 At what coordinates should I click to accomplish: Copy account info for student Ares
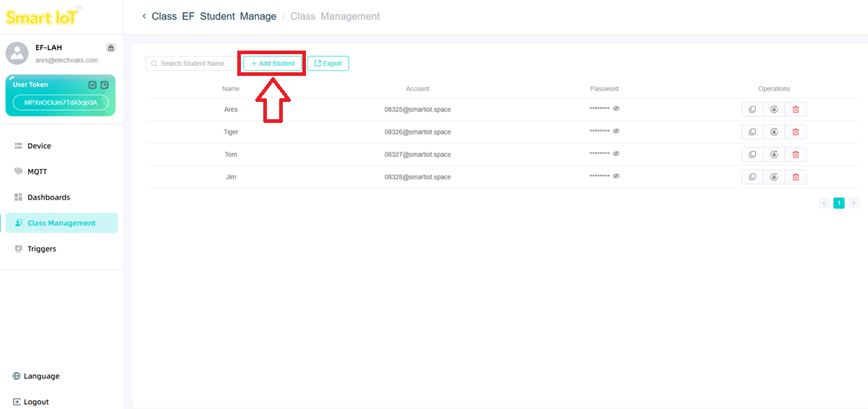752,110
